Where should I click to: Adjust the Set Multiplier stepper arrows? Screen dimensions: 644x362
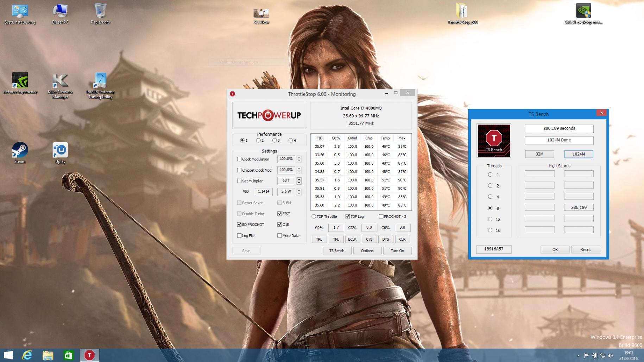299,181
